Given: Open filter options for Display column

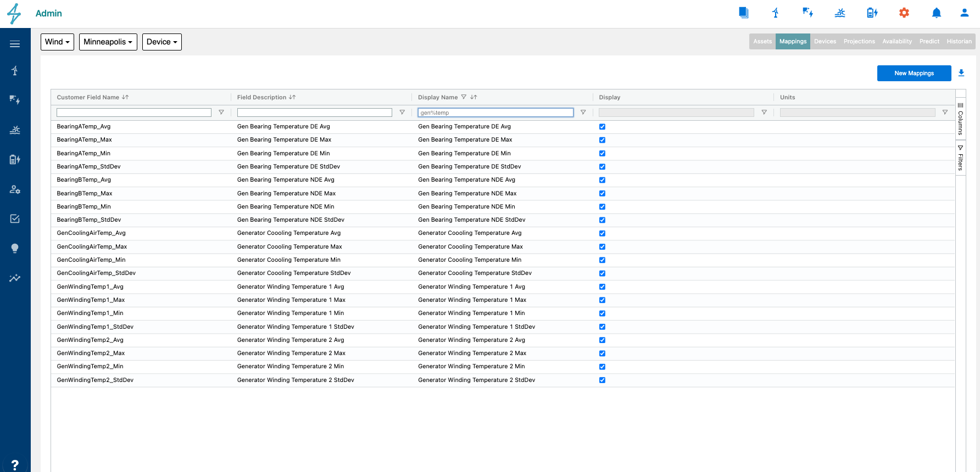Looking at the screenshot, I should coord(764,113).
